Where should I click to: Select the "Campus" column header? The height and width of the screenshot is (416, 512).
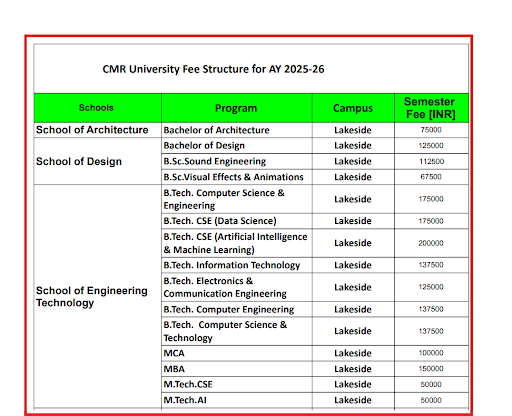click(x=353, y=108)
